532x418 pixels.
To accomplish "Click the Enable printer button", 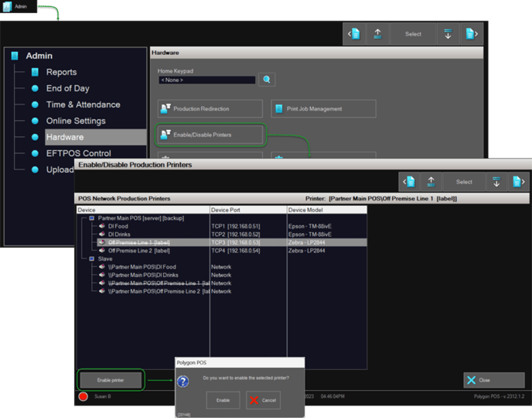I will point(111,380).
